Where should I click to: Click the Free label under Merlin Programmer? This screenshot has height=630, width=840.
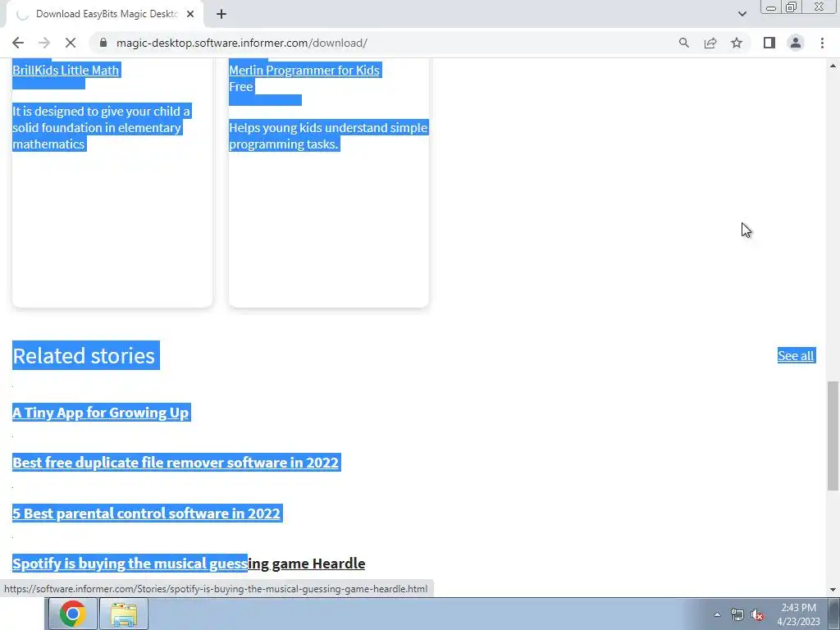[x=241, y=87]
